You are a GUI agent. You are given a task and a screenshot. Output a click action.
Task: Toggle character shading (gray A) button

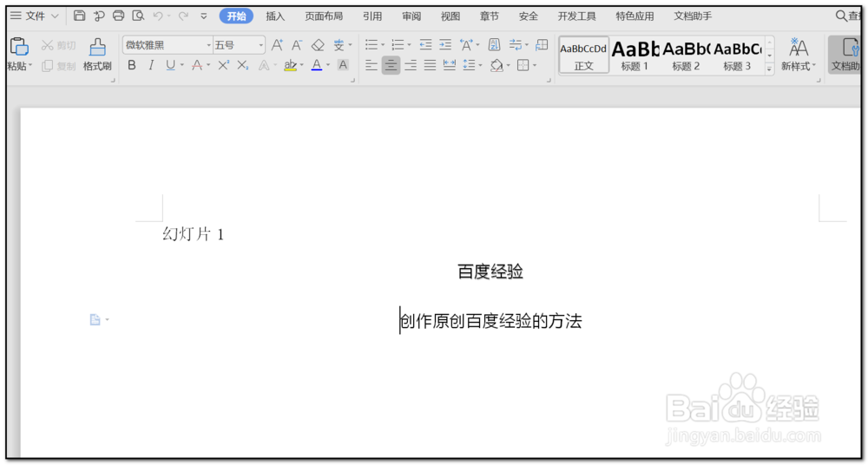tap(343, 65)
